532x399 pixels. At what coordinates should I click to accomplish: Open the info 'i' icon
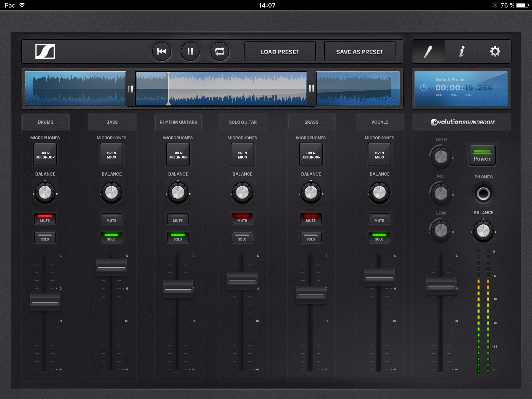pos(461,51)
